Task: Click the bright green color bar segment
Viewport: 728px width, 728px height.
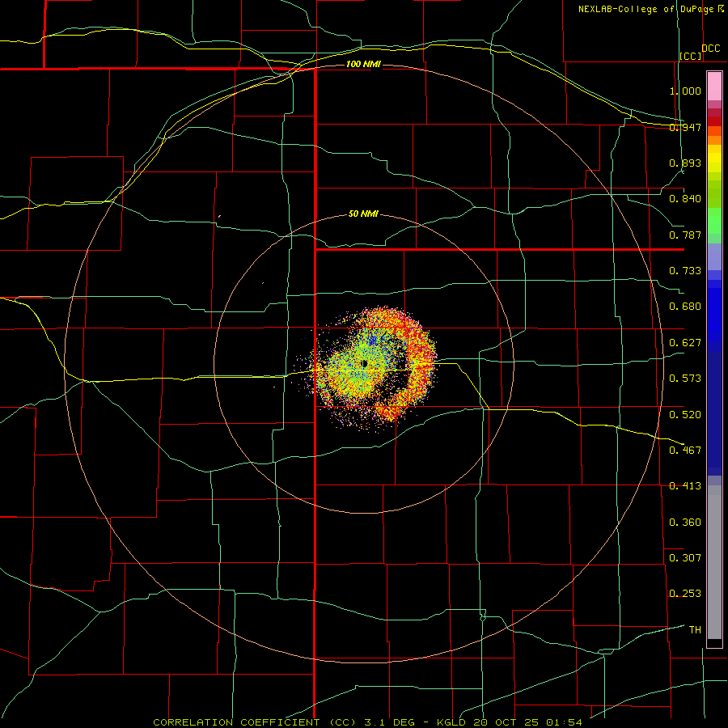Action: 714,221
